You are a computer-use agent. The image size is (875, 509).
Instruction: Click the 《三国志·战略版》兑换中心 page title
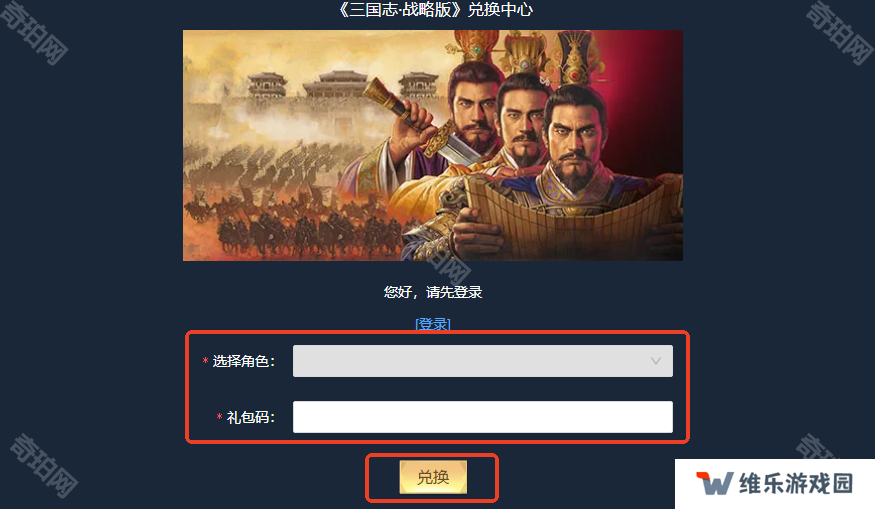[x=435, y=9]
